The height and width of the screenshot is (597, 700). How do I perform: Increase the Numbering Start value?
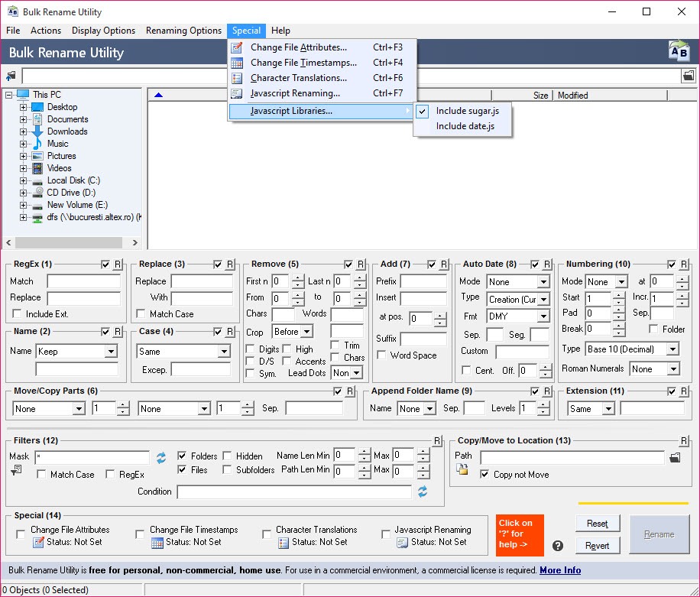click(618, 295)
